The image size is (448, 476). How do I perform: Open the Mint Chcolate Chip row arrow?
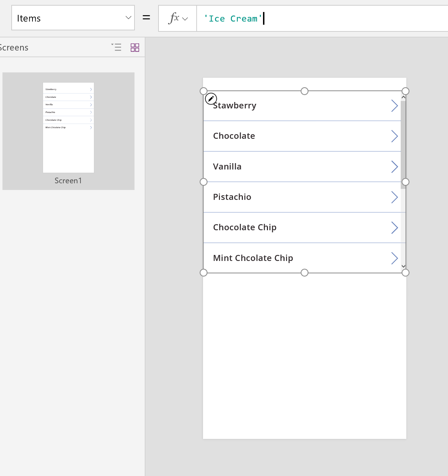point(395,258)
